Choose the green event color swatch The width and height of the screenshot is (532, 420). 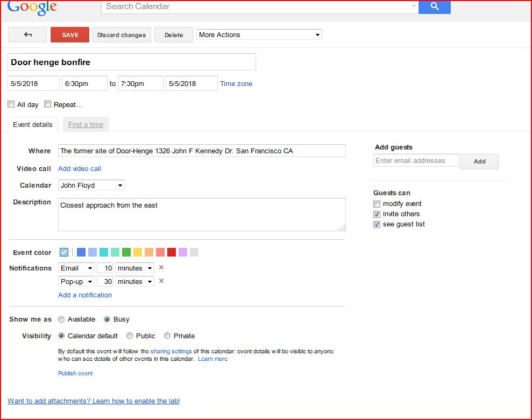[x=126, y=252]
